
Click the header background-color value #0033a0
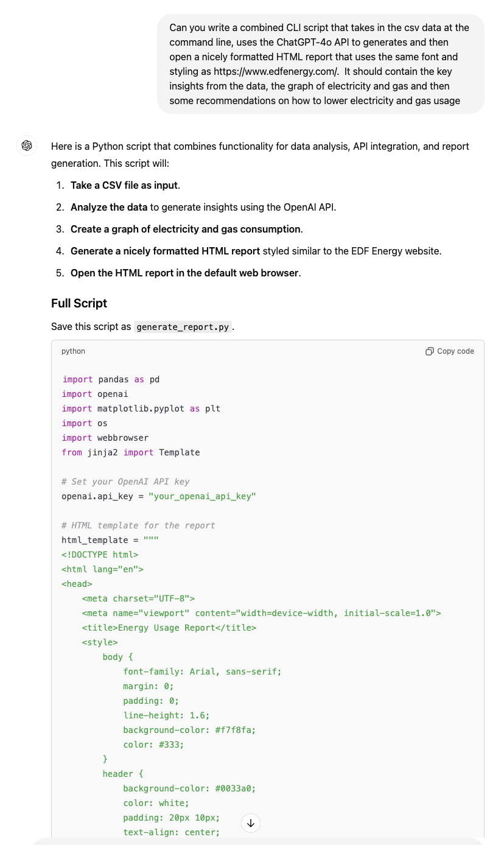(x=236, y=788)
